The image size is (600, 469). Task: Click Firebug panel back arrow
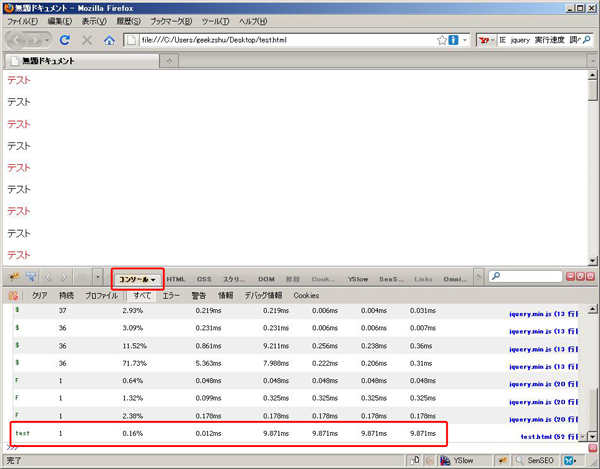[x=49, y=277]
